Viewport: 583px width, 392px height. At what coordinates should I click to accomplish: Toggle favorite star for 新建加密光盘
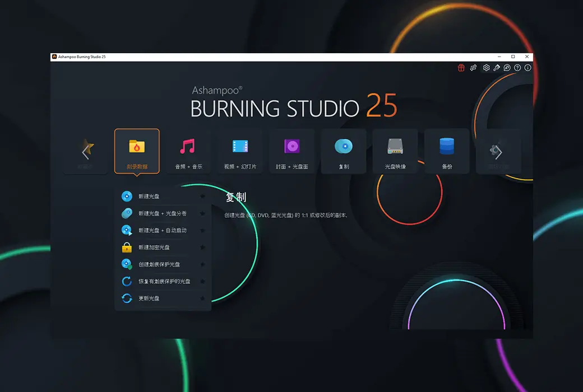click(x=202, y=247)
